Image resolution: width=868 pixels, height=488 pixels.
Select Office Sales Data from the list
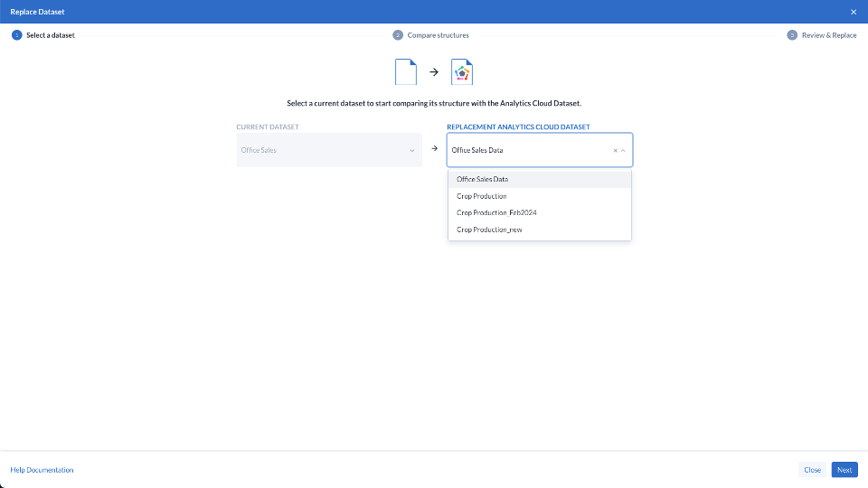pyautogui.click(x=482, y=179)
